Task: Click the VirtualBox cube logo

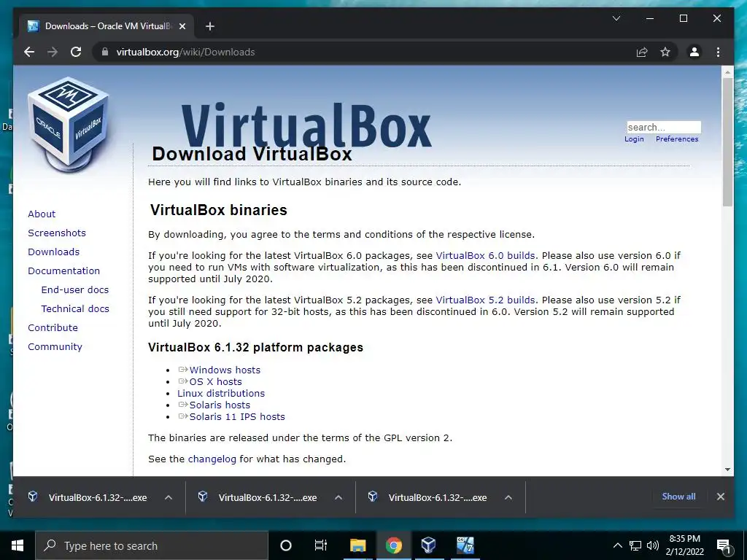Action: [x=69, y=125]
